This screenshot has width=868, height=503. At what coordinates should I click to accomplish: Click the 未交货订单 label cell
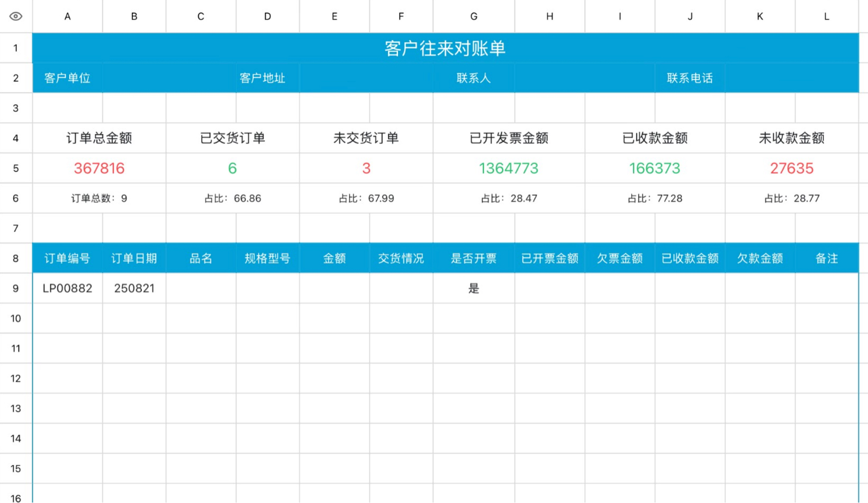[366, 138]
